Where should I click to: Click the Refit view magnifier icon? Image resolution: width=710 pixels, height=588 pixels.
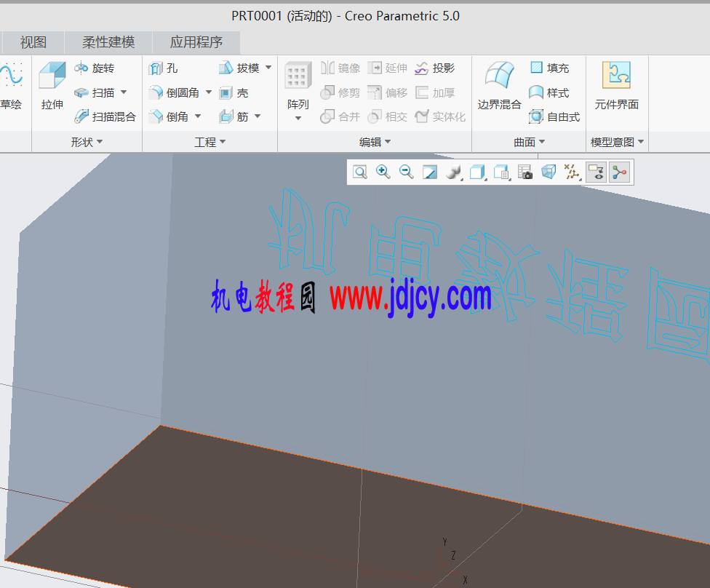click(x=360, y=172)
